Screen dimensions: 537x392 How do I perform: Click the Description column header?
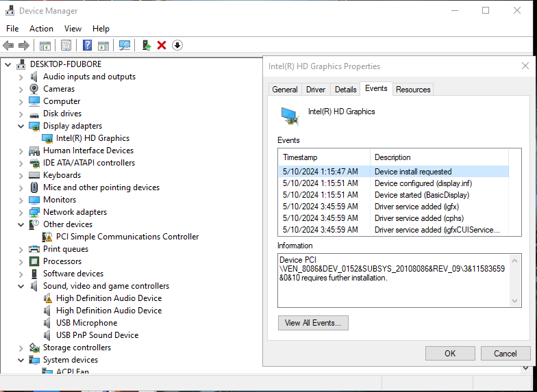(x=440, y=157)
